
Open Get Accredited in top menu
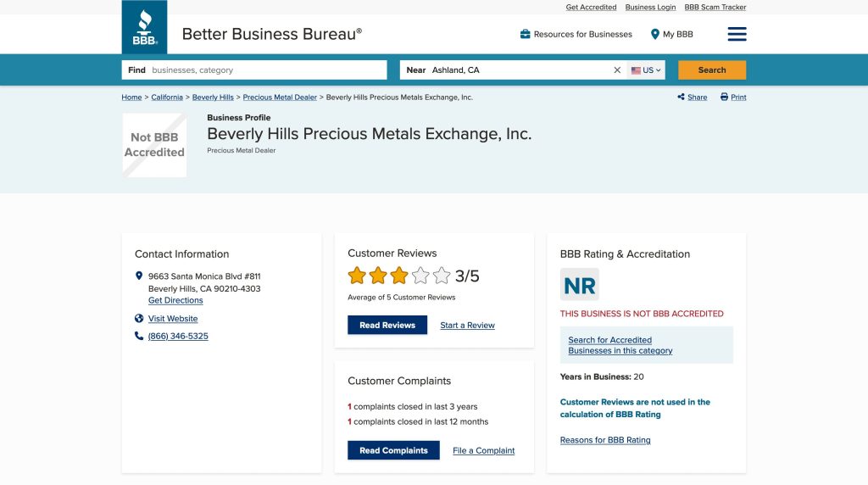click(591, 8)
